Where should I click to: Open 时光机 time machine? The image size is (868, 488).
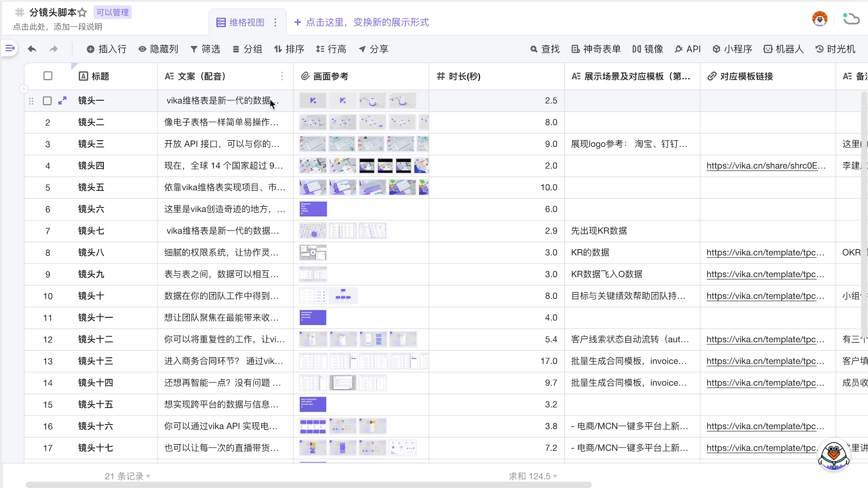[835, 49]
